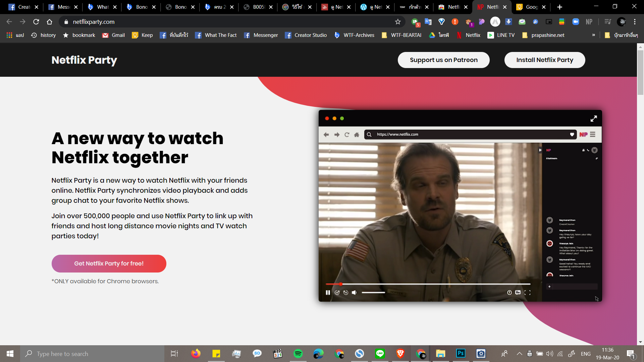The width and height of the screenshot is (644, 362).
Task: Go to browser home page icon
Action: pos(49,22)
